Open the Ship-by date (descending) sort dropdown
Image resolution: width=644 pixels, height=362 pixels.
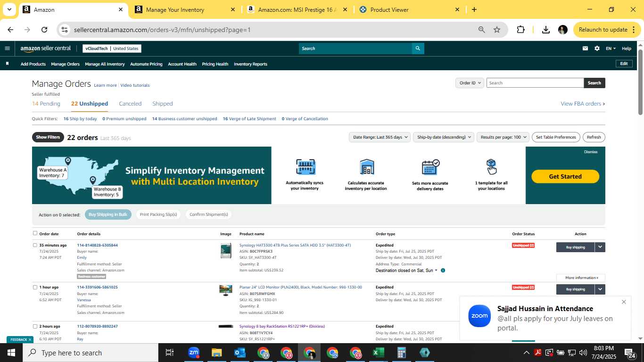click(x=443, y=137)
